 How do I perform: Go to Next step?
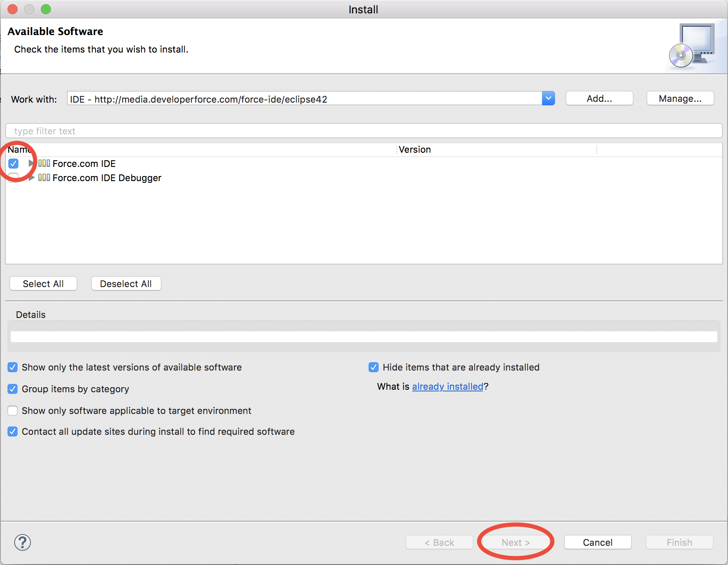pyautogui.click(x=515, y=542)
